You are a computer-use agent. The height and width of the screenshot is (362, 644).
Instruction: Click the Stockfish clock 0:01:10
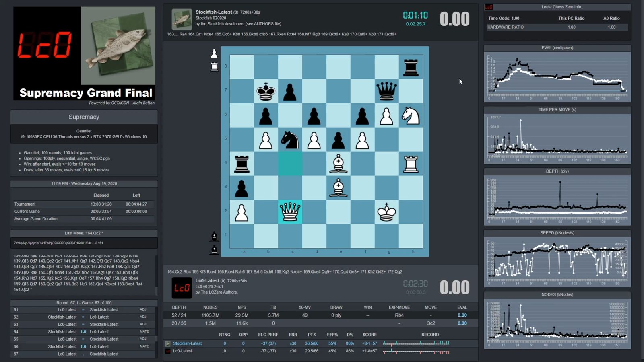tap(415, 15)
